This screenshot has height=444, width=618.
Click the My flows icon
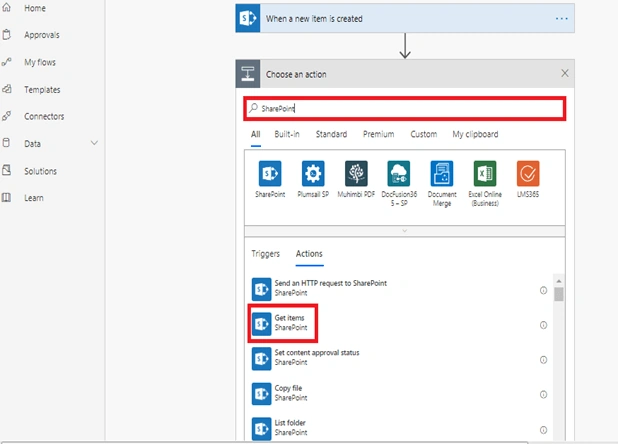coord(7,62)
